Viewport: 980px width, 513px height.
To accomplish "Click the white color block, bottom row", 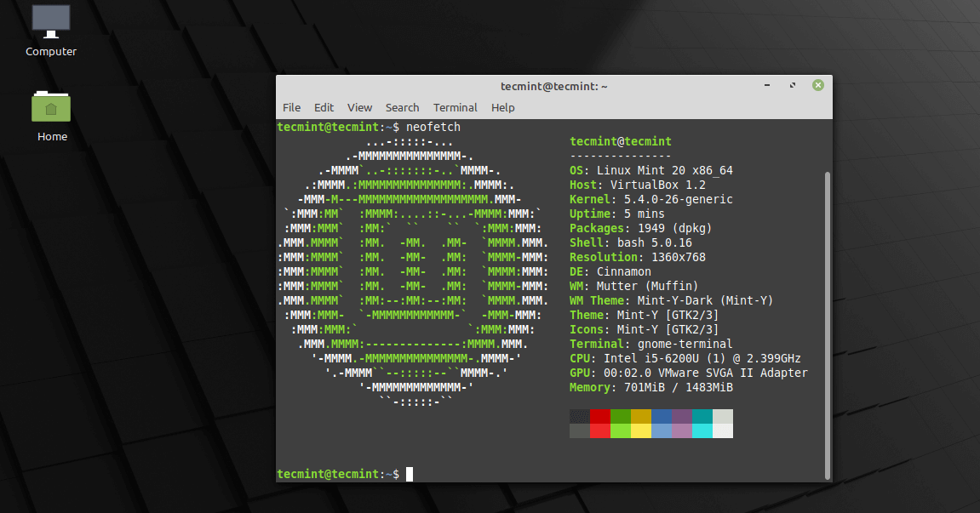I will tap(723, 431).
